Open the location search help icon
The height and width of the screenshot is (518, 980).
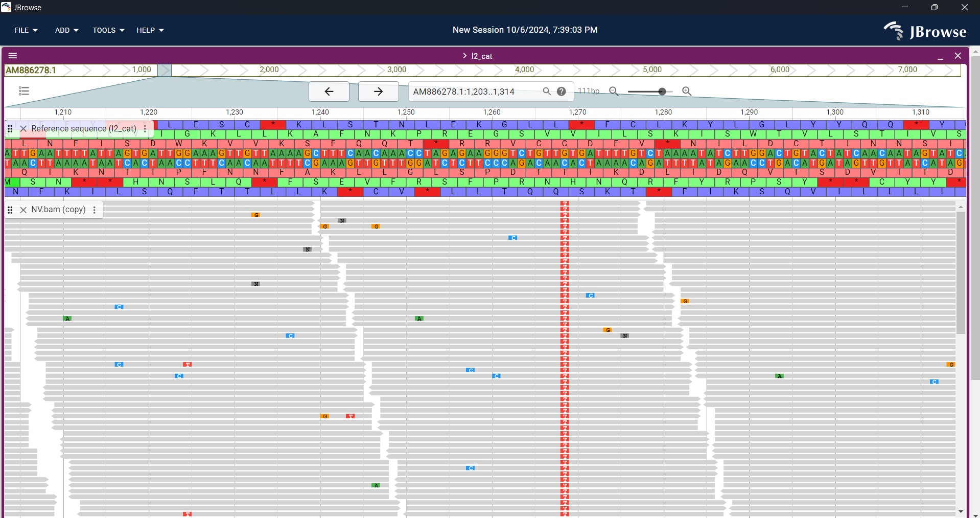point(562,92)
